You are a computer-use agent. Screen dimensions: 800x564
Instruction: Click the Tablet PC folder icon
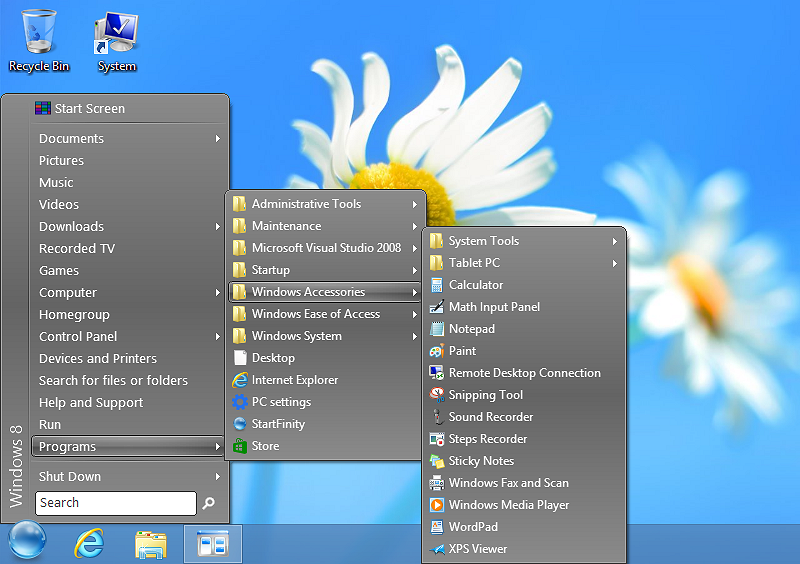pyautogui.click(x=436, y=262)
